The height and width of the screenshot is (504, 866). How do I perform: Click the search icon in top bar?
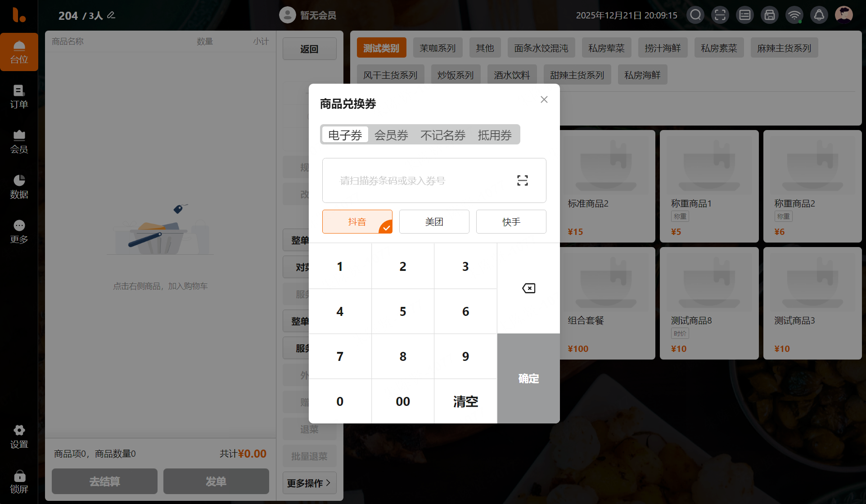click(695, 15)
